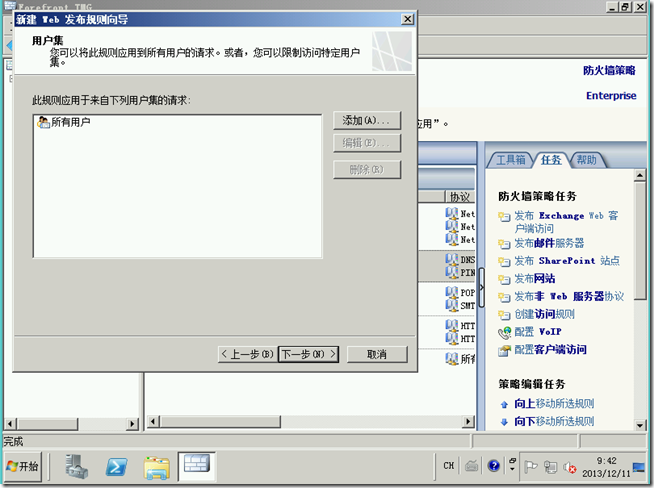
Task: Click the 所有用户 user group icon
Action: point(43,122)
